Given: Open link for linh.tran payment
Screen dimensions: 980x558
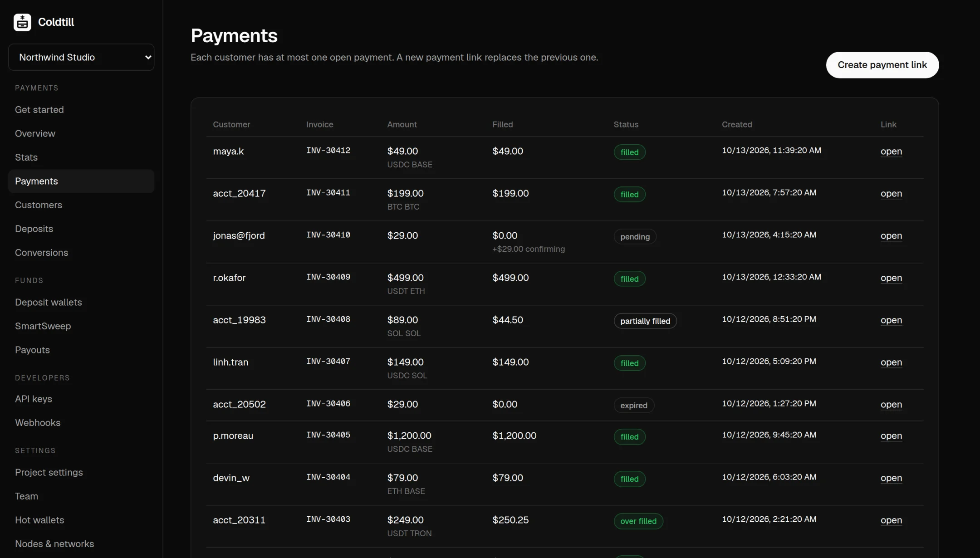Looking at the screenshot, I should tap(891, 362).
